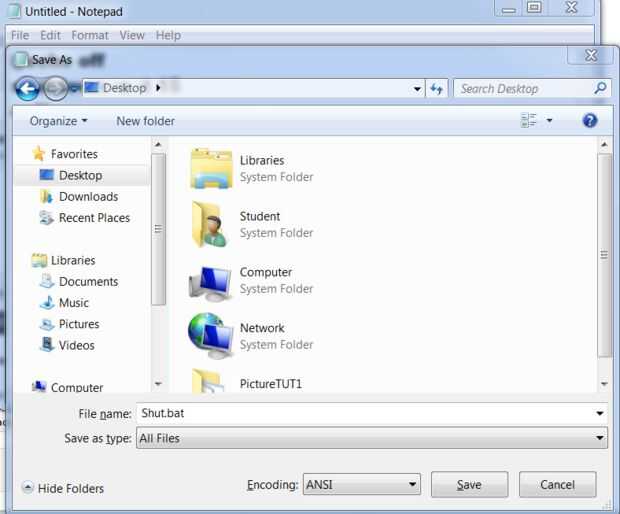Image resolution: width=620 pixels, height=514 pixels.
Task: Click the Hide Folders label
Action: click(71, 488)
